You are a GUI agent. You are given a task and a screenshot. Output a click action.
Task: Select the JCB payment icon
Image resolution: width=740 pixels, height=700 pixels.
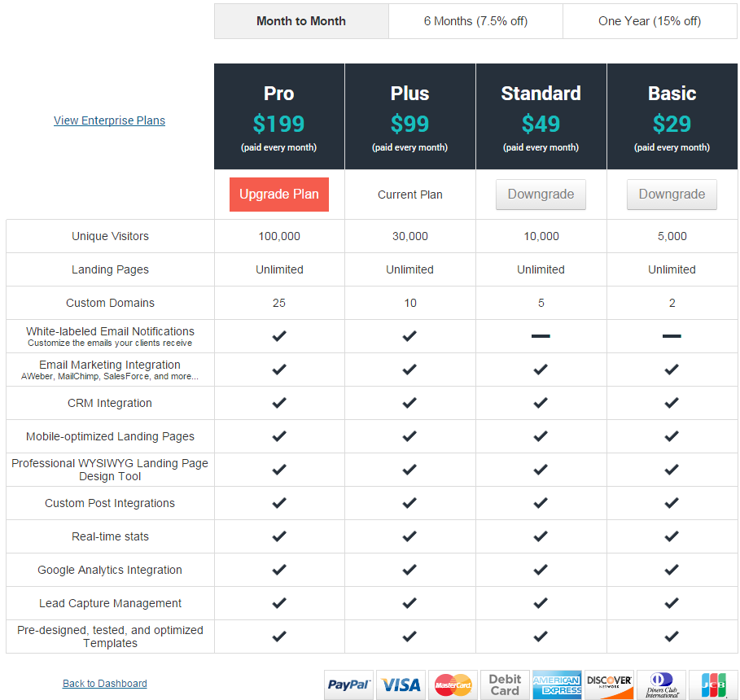click(x=713, y=685)
